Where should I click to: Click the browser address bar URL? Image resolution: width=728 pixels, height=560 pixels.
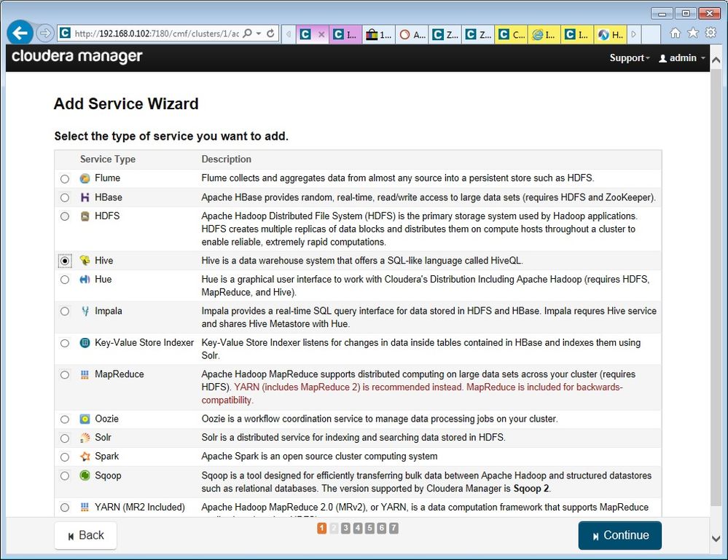(157, 33)
